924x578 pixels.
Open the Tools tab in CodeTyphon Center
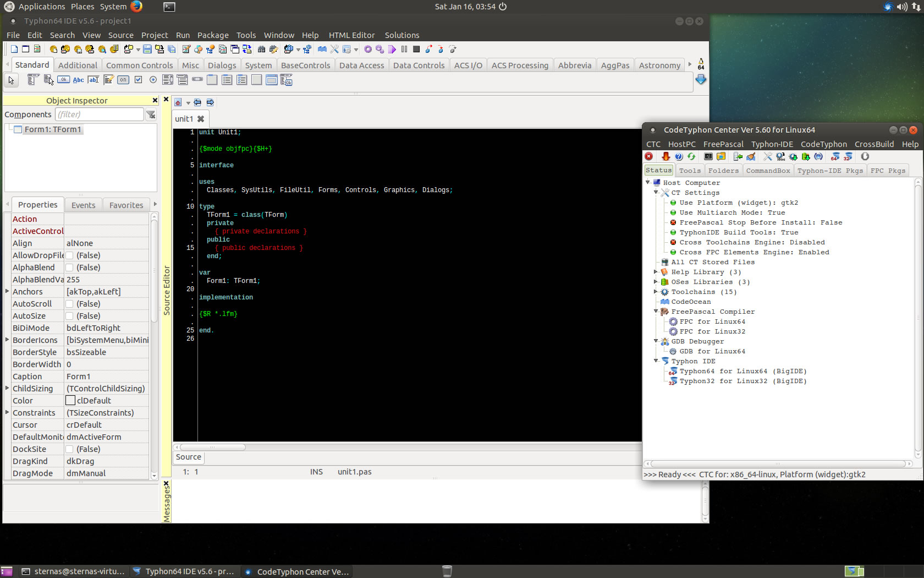coord(690,171)
